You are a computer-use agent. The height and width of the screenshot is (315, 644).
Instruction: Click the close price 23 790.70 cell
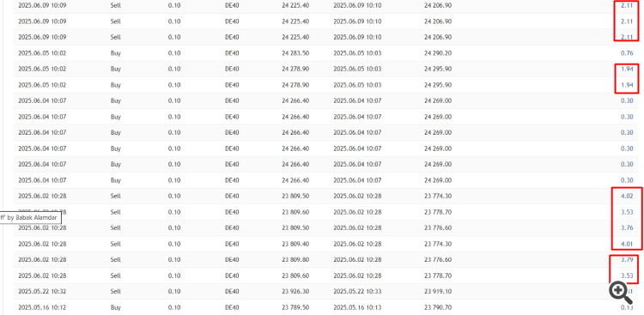pos(438,307)
